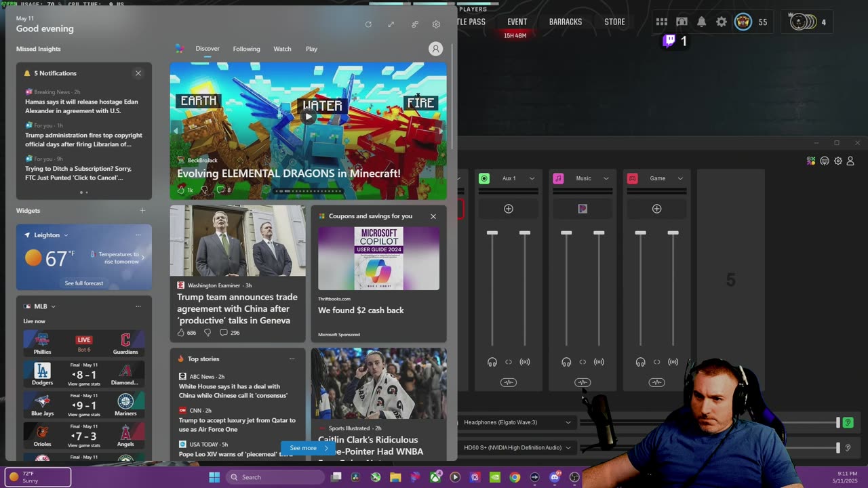Mute Game monitor headphone output
This screenshot has width=868, height=488.
click(x=640, y=362)
